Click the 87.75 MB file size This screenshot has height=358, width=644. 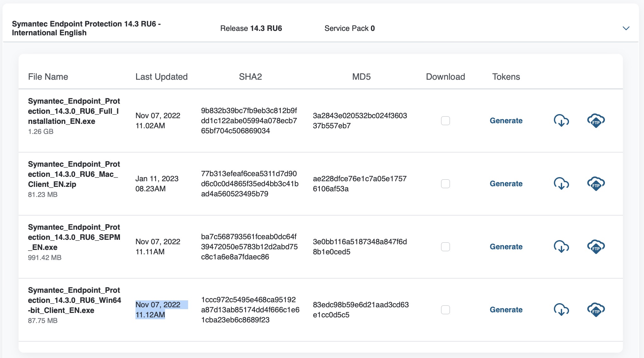[x=43, y=320]
